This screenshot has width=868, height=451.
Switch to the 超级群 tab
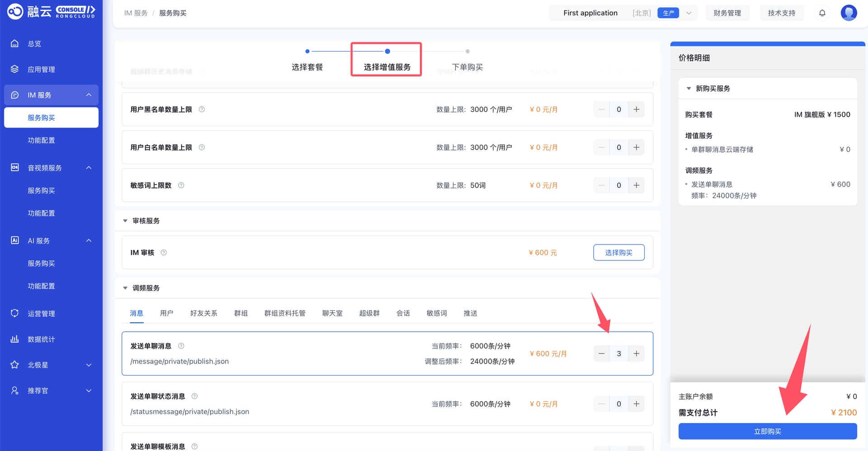[x=369, y=313]
